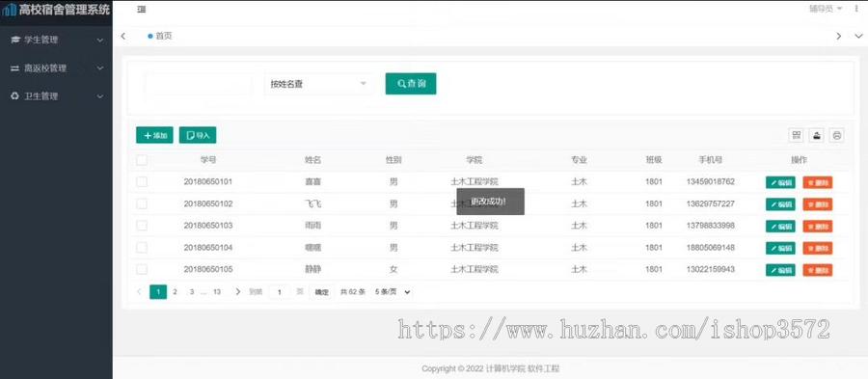The width and height of the screenshot is (868, 379).
Task: Open the 5条/页 page size dropdown
Action: (393, 292)
